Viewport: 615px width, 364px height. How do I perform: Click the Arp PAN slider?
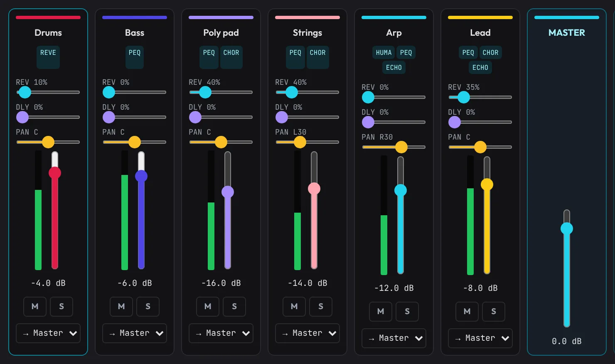pyautogui.click(x=394, y=147)
